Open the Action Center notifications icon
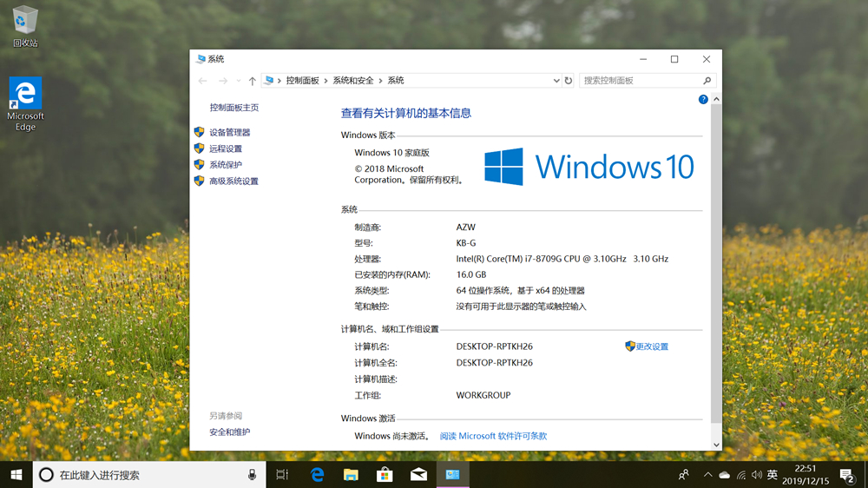This screenshot has height=488, width=868. [x=846, y=475]
